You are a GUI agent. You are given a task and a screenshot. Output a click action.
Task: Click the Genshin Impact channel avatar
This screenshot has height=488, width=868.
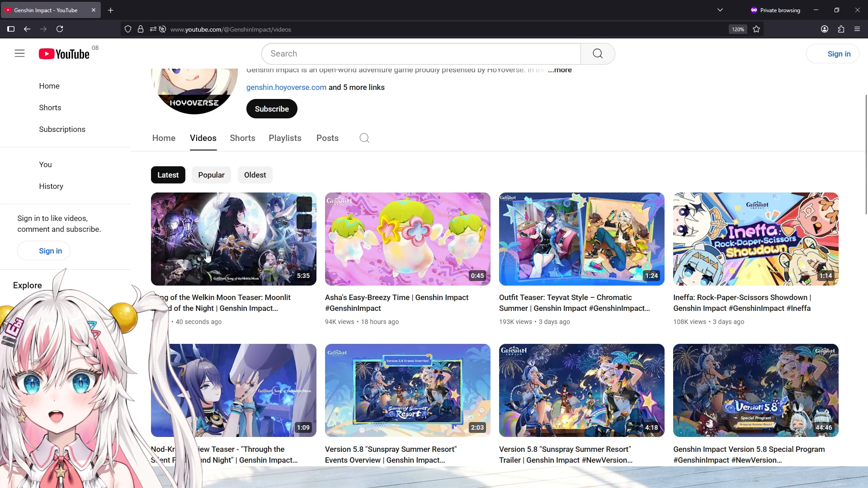pyautogui.click(x=194, y=91)
